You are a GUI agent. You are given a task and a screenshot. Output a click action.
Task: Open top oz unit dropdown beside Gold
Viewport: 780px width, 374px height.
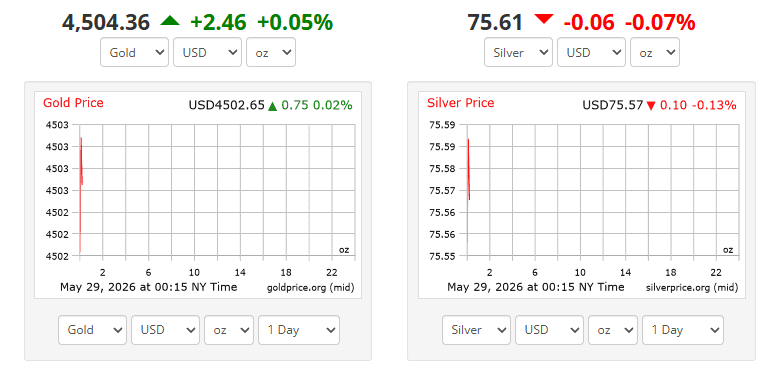pos(271,52)
